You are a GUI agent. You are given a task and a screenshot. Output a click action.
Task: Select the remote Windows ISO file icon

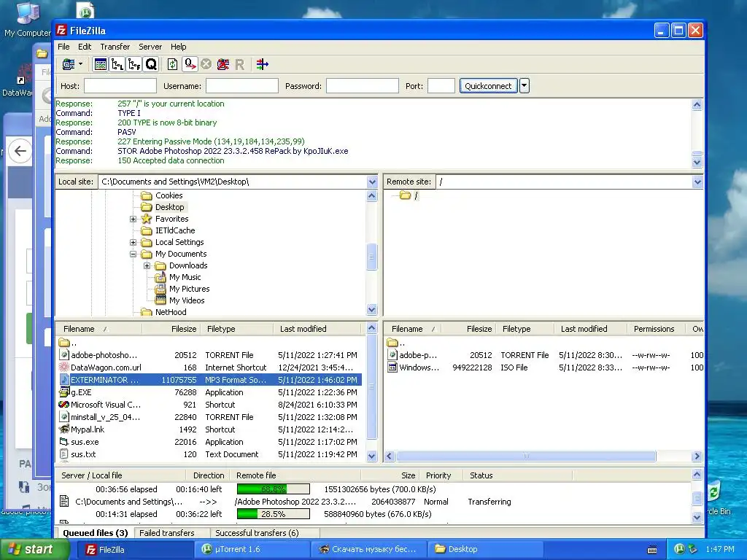(x=392, y=367)
